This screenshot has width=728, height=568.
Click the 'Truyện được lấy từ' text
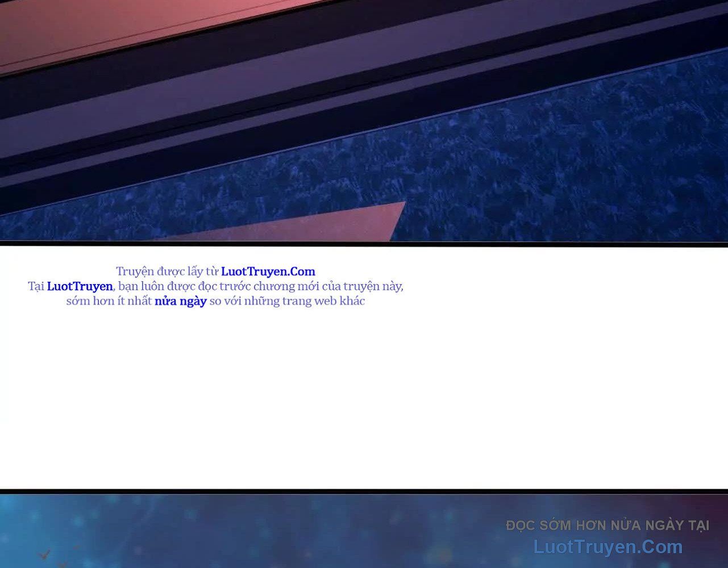click(167, 272)
